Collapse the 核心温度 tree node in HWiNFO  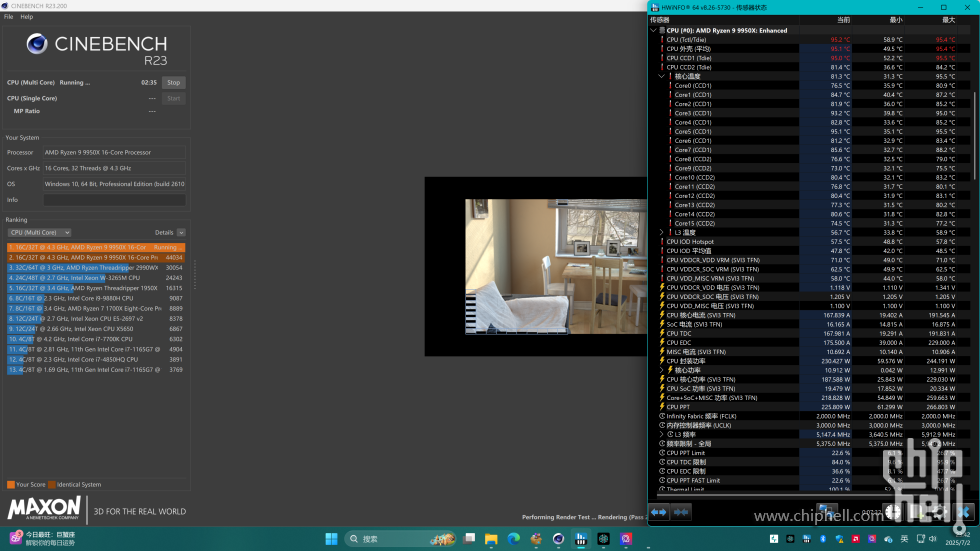662,76
